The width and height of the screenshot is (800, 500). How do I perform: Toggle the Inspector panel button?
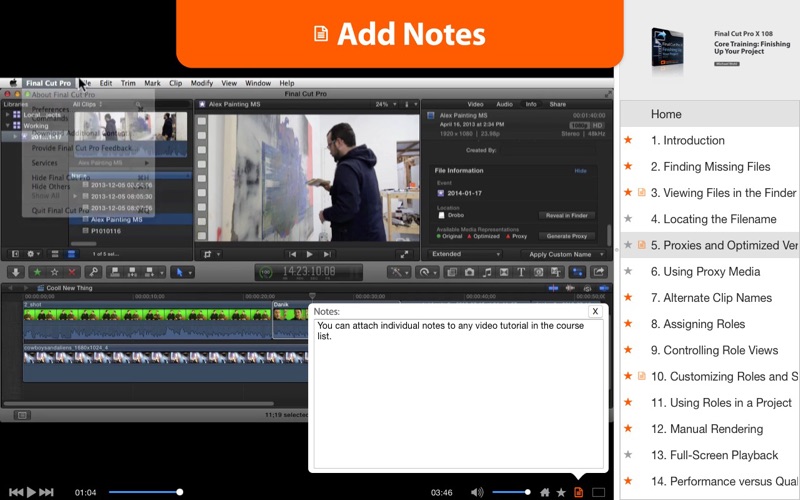pyautogui.click(x=578, y=272)
